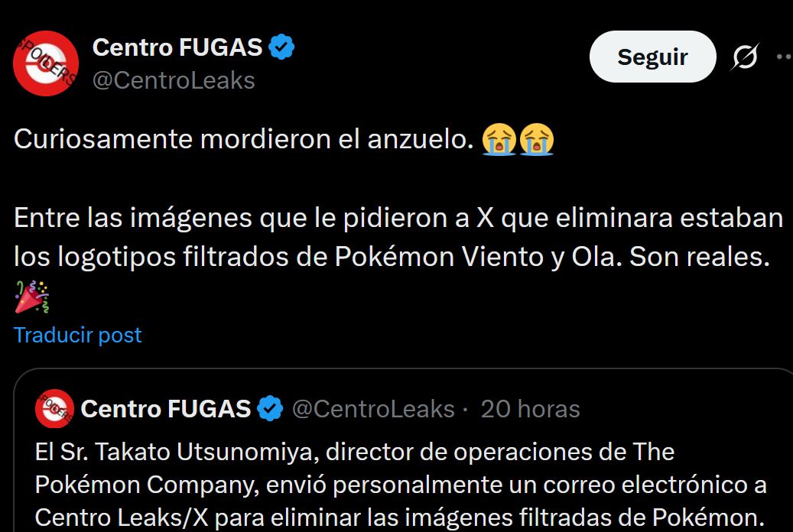Open the more options ellipsis menu
This screenshot has height=532, width=793.
(783, 57)
